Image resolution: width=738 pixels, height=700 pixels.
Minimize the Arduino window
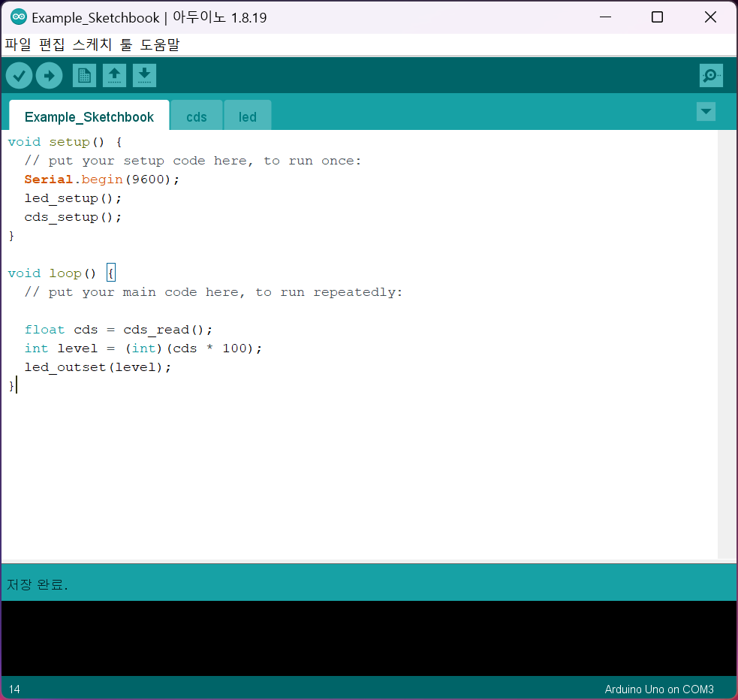pos(605,17)
